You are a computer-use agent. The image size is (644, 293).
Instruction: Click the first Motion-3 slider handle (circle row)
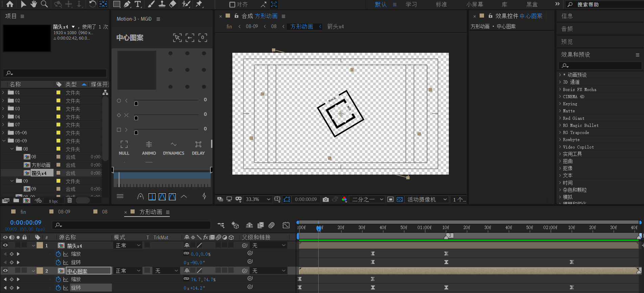(x=136, y=103)
